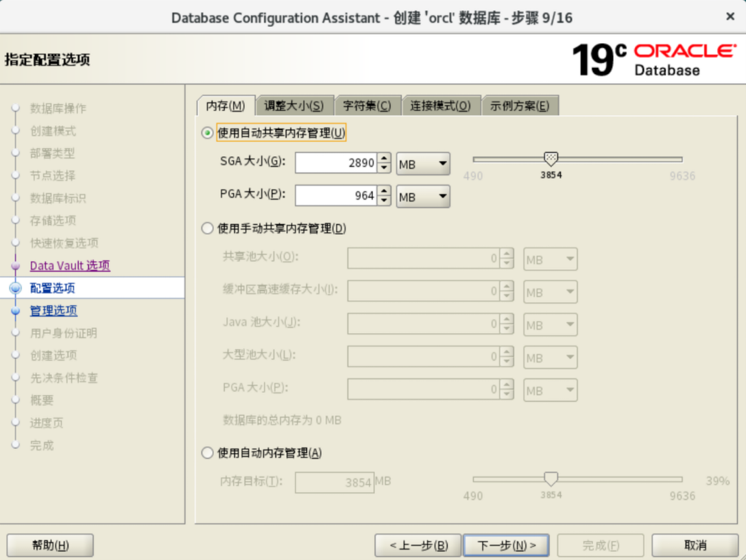Click the 下一步 button
The image size is (746, 560).
click(x=506, y=546)
